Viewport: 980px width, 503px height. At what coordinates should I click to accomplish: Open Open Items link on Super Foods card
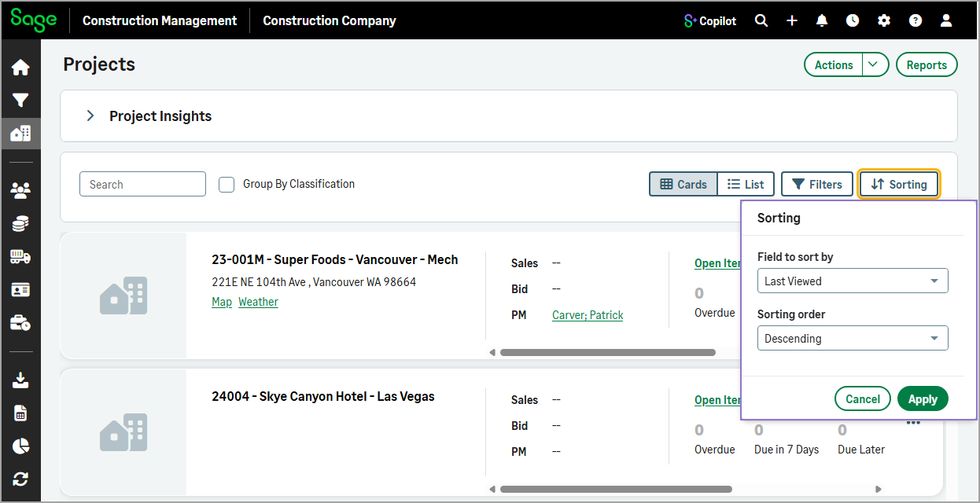tap(717, 263)
